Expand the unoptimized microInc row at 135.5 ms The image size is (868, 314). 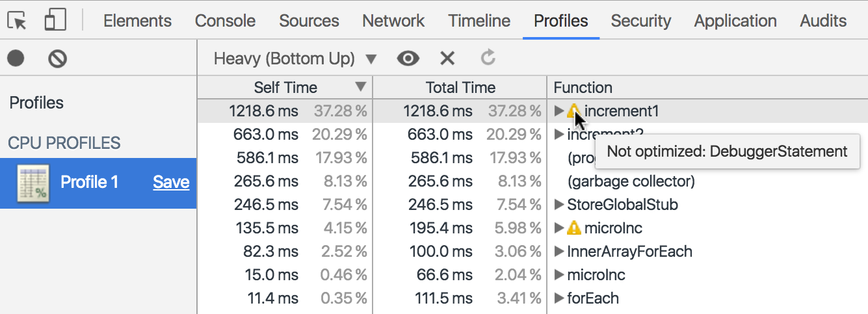(559, 228)
